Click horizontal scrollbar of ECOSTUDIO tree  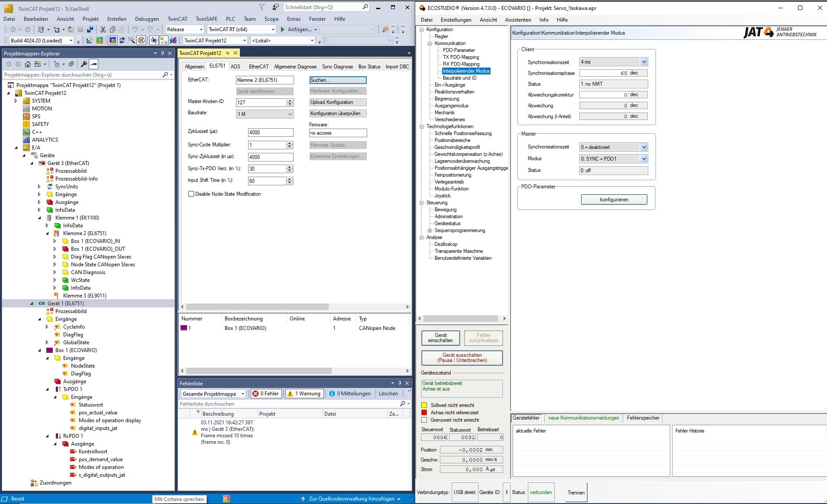462,318
